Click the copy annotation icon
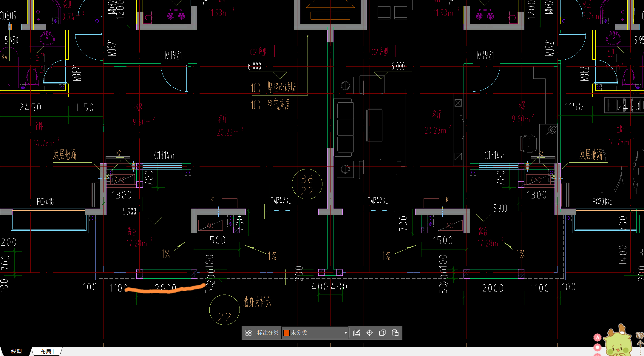644x356 pixels. tap(382, 333)
